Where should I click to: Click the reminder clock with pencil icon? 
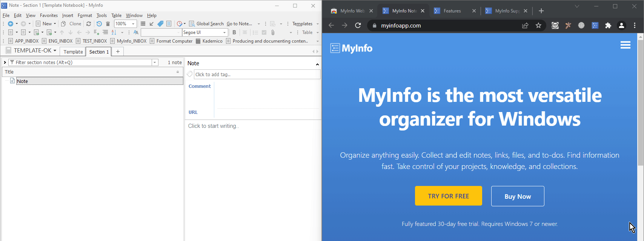pos(180,24)
